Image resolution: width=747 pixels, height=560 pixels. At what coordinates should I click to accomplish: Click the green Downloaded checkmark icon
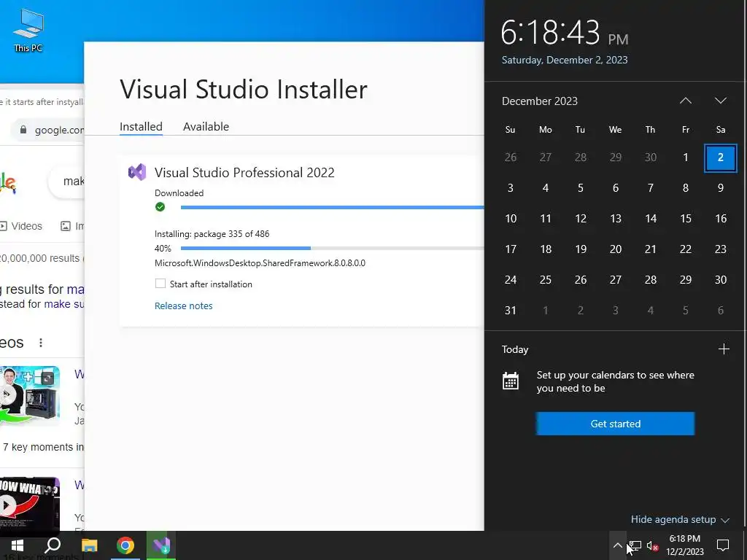(x=160, y=206)
